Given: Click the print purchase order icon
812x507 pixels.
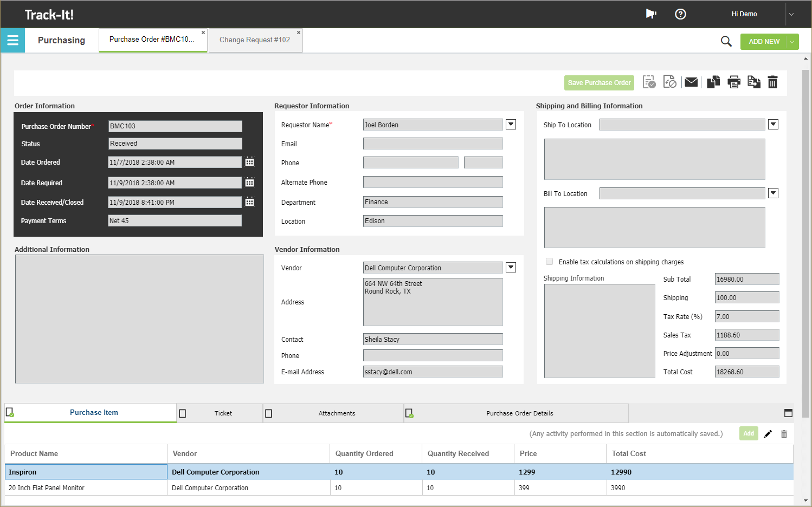Looking at the screenshot, I should (x=734, y=82).
